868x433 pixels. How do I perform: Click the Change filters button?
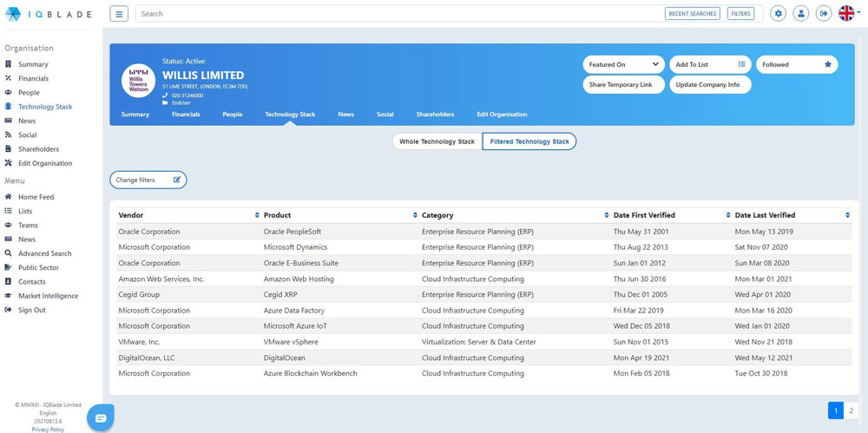coord(148,180)
